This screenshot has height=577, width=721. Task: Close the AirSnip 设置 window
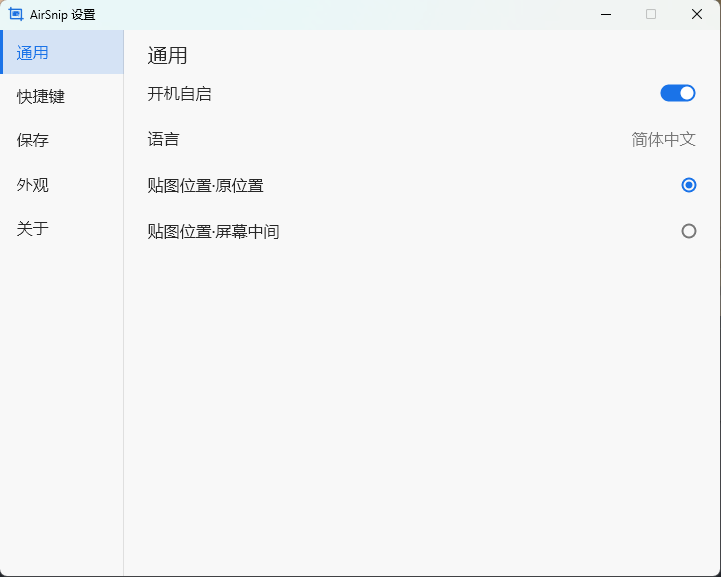coord(697,14)
